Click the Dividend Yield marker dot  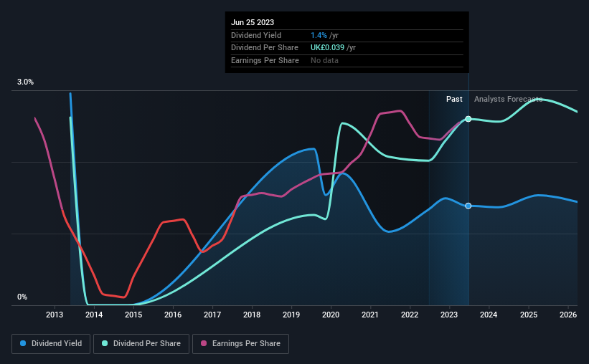468,206
